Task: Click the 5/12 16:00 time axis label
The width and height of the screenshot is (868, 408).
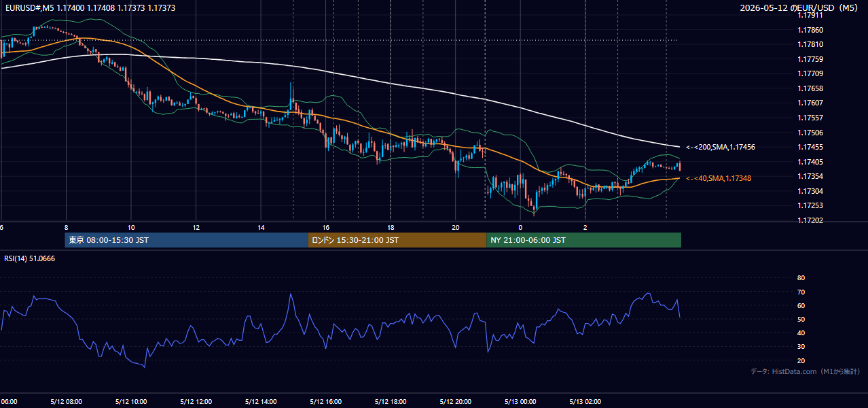Action: pos(326,401)
